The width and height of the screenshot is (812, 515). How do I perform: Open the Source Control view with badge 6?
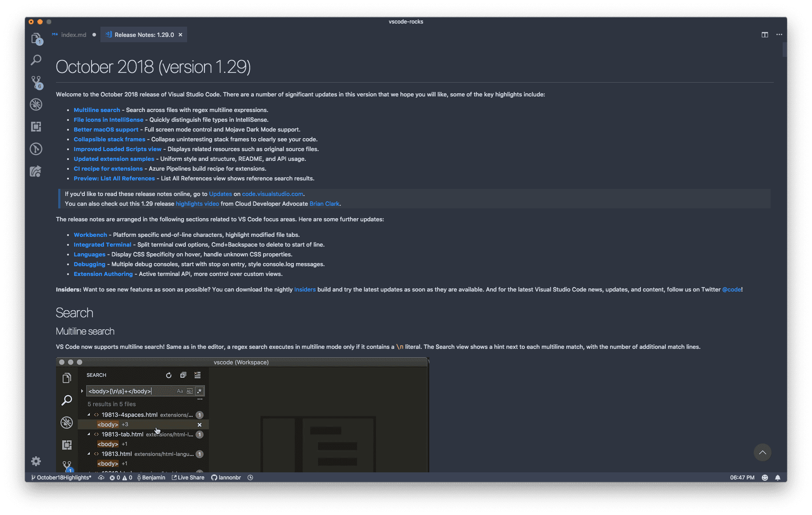point(36,82)
